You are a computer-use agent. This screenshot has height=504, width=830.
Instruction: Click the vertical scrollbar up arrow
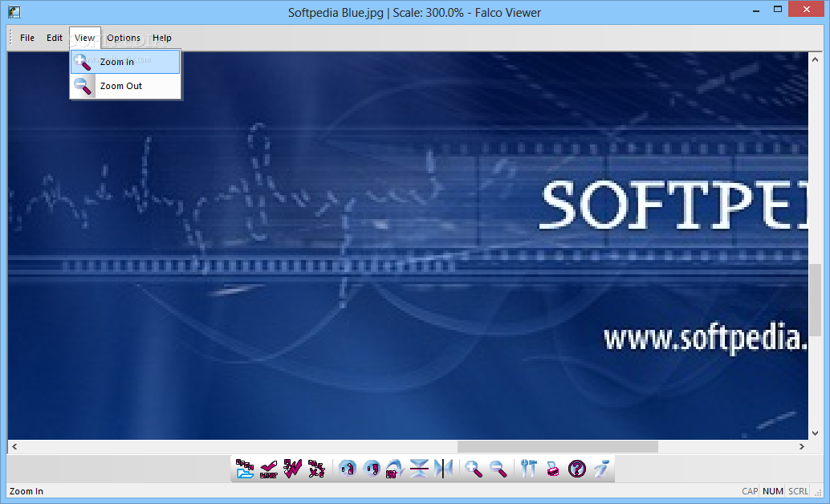815,59
